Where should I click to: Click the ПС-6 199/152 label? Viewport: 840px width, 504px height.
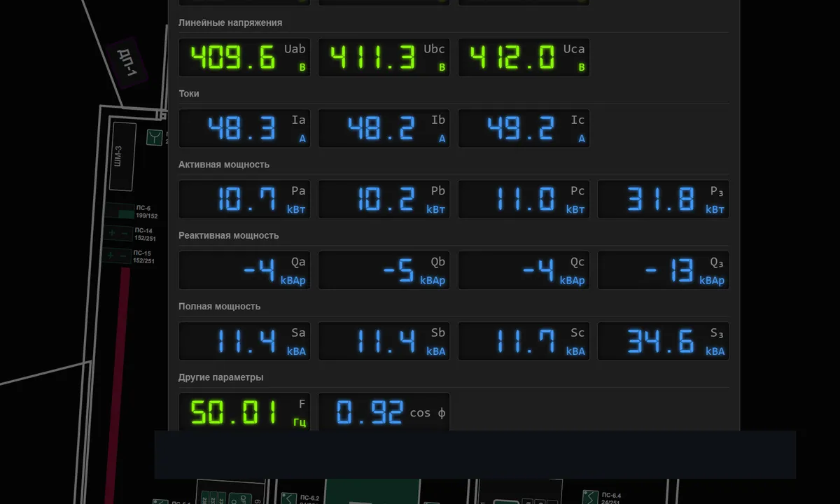[x=146, y=212]
